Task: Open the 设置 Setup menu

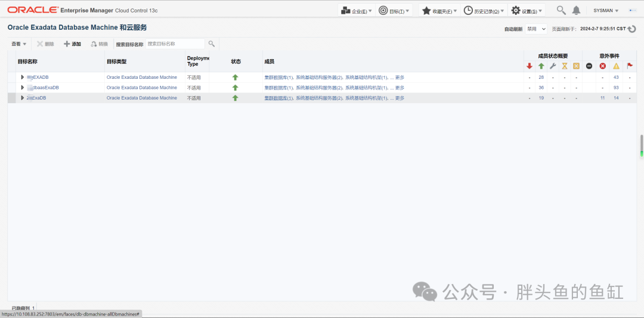Action: point(527,11)
